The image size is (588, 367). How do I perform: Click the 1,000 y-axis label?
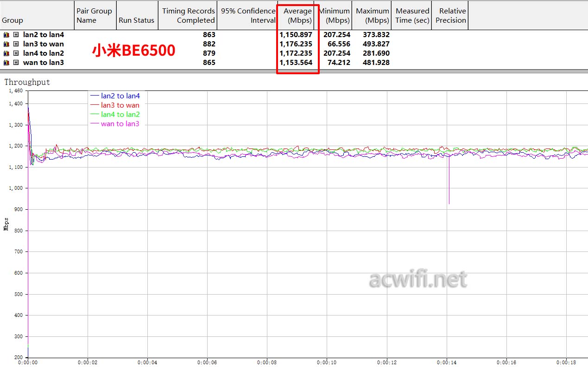(x=16, y=188)
